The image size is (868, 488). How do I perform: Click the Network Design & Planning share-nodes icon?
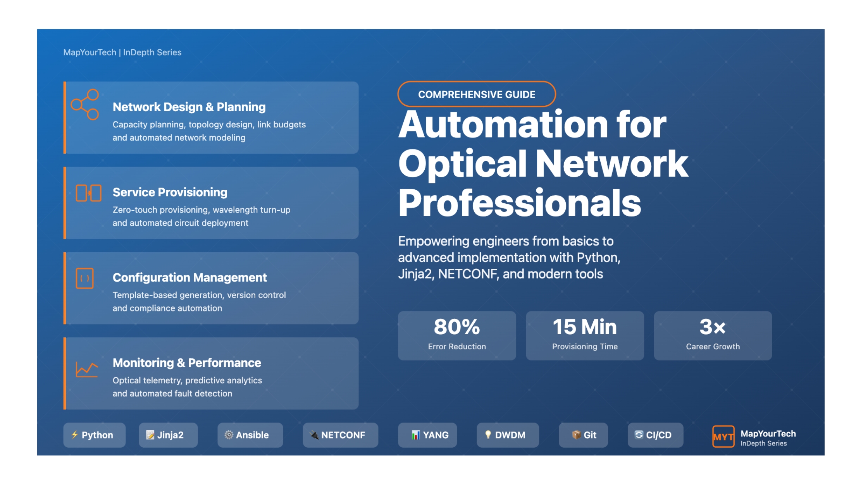point(85,105)
